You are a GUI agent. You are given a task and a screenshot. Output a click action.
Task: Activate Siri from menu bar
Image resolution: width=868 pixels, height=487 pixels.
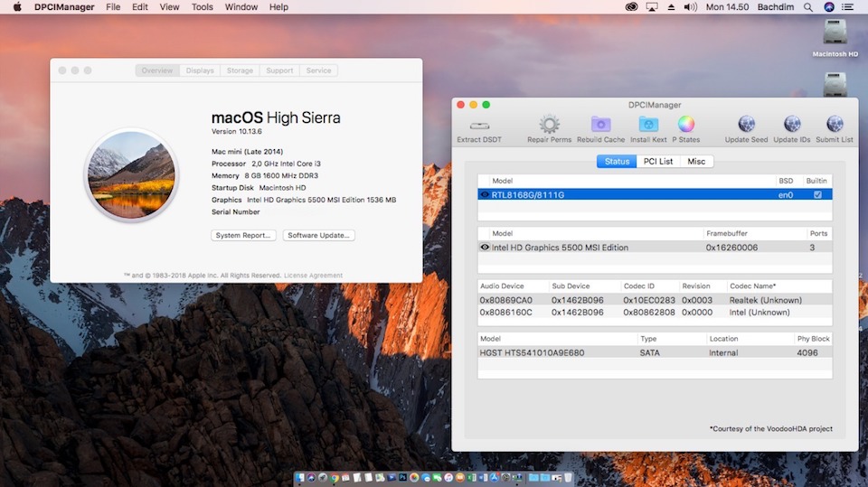pyautogui.click(x=829, y=7)
